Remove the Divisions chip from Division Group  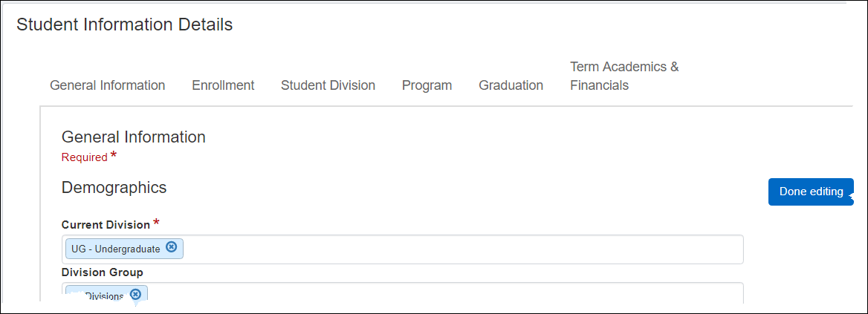tap(135, 295)
